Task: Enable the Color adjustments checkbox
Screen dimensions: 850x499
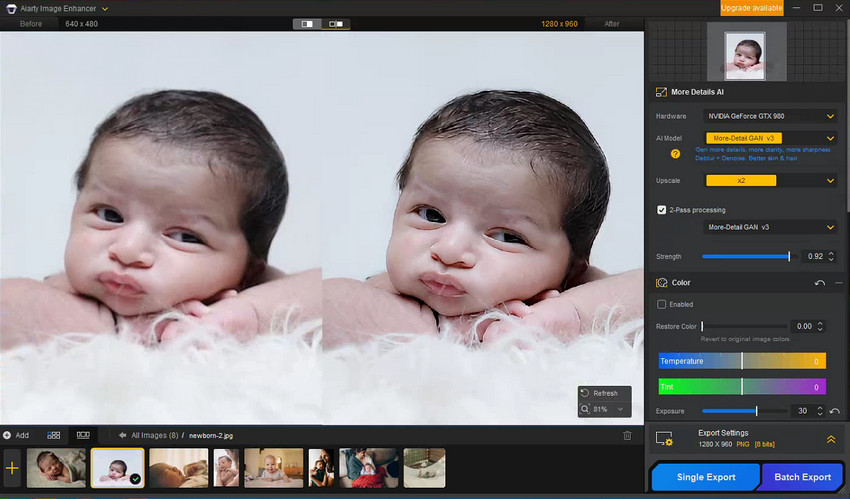Action: pos(661,304)
